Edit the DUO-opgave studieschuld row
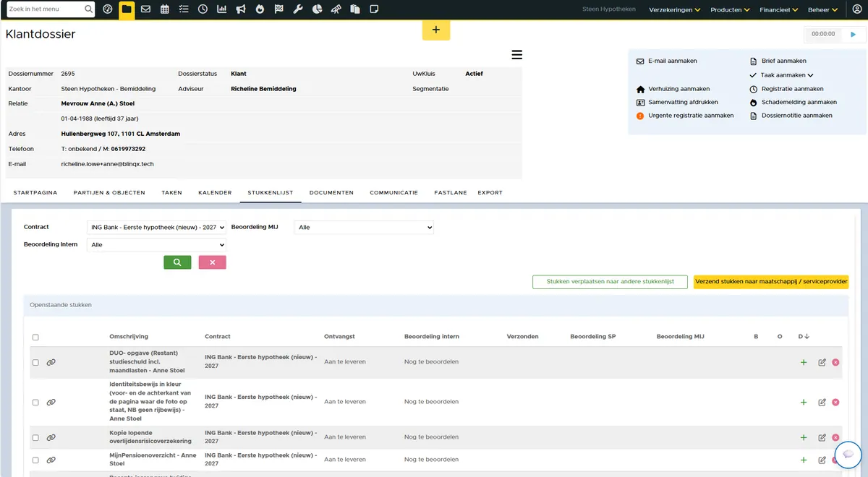This screenshot has height=477, width=868. [822, 362]
